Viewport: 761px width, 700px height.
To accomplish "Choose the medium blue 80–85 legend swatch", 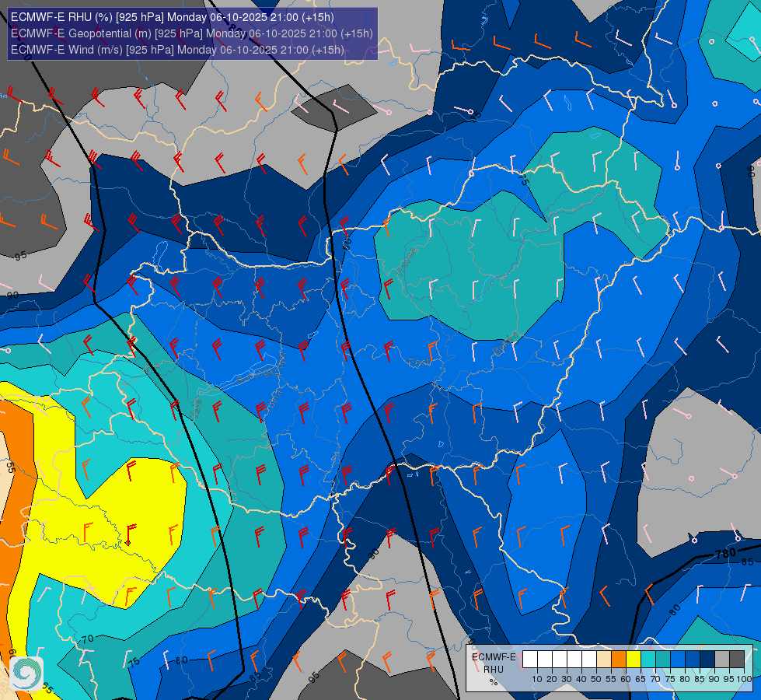I will coord(693,660).
